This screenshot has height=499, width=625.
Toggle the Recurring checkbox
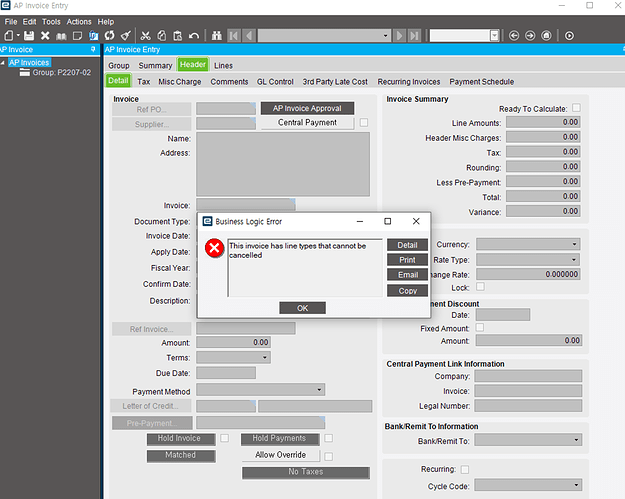point(465,470)
